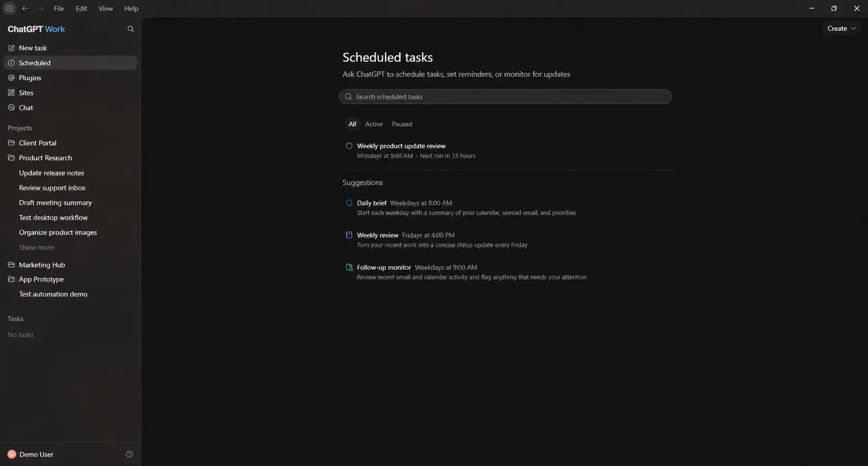Click the Projects section header
Screen dimensions: 868x466
(x=20, y=128)
